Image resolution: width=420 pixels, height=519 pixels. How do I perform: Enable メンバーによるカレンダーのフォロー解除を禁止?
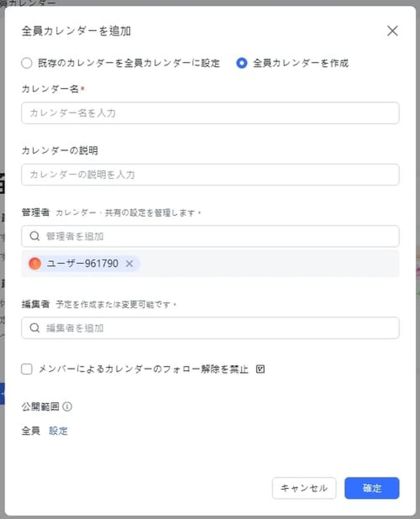click(x=26, y=369)
